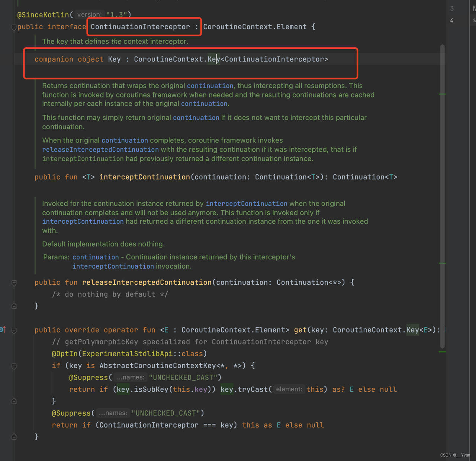
Task: Click the 'version:' inlay hint
Action: tap(89, 15)
